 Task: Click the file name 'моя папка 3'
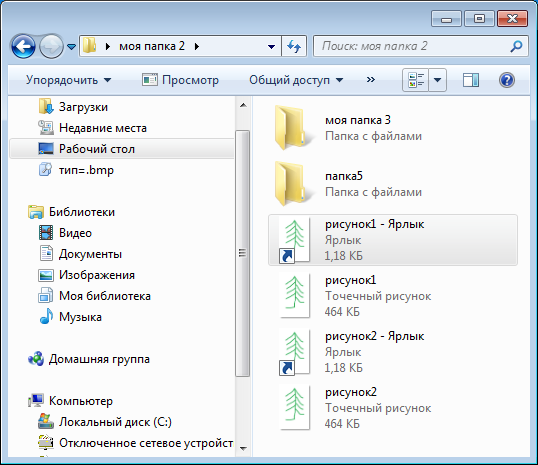pyautogui.click(x=358, y=120)
